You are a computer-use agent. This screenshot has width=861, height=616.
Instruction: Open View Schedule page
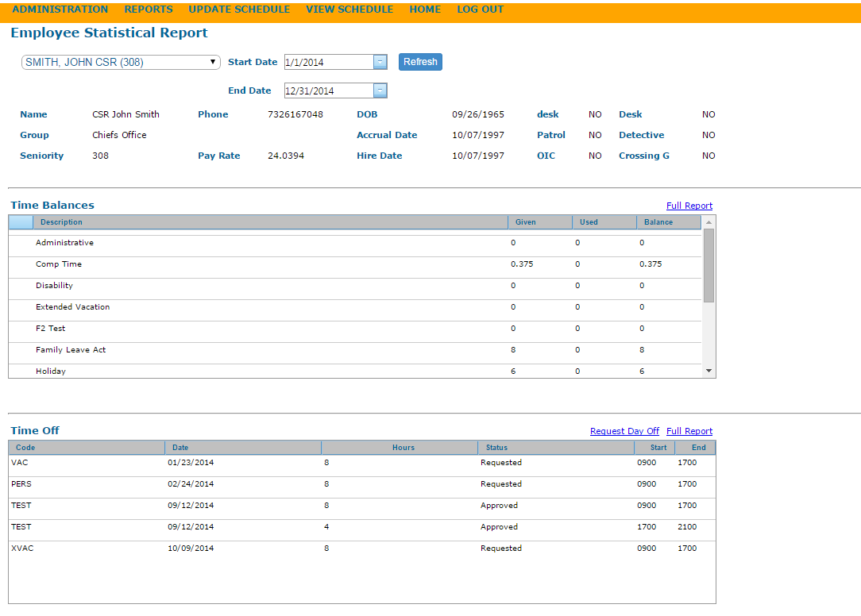(x=349, y=10)
